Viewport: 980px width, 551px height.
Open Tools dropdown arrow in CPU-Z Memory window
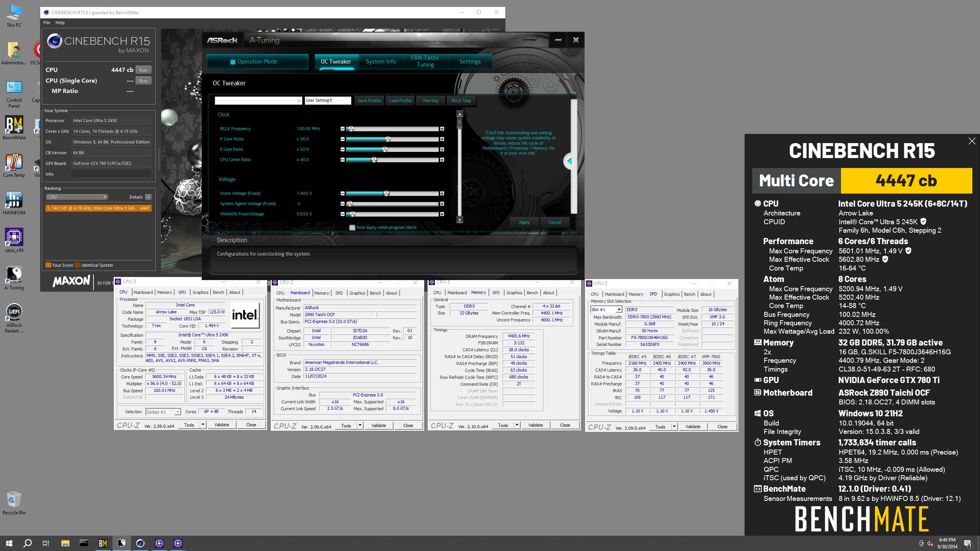click(517, 425)
